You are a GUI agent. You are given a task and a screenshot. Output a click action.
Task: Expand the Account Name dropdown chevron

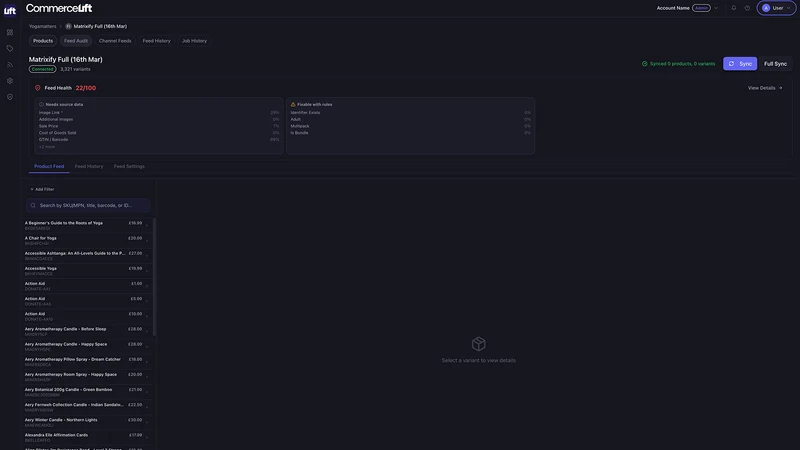[716, 8]
